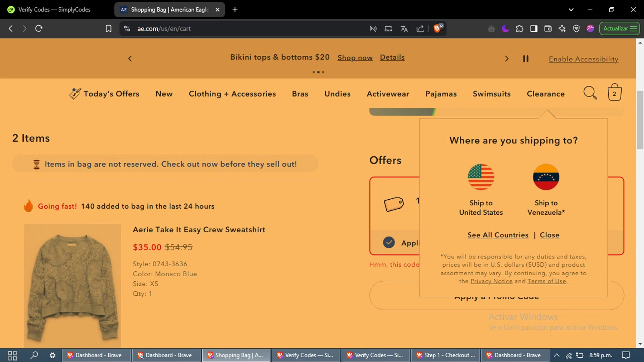Click the sweatshirt product thumbnail
Viewport: 644px width, 362px height.
click(x=72, y=286)
